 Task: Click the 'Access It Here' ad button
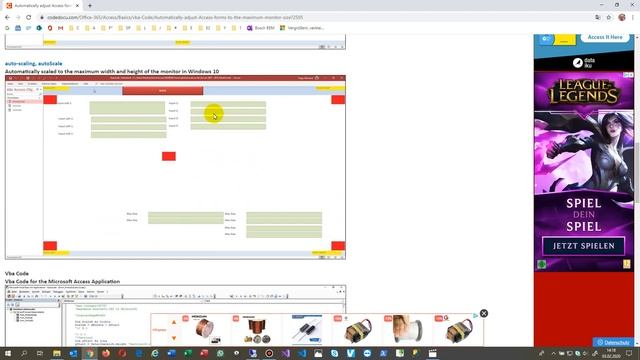point(605,37)
